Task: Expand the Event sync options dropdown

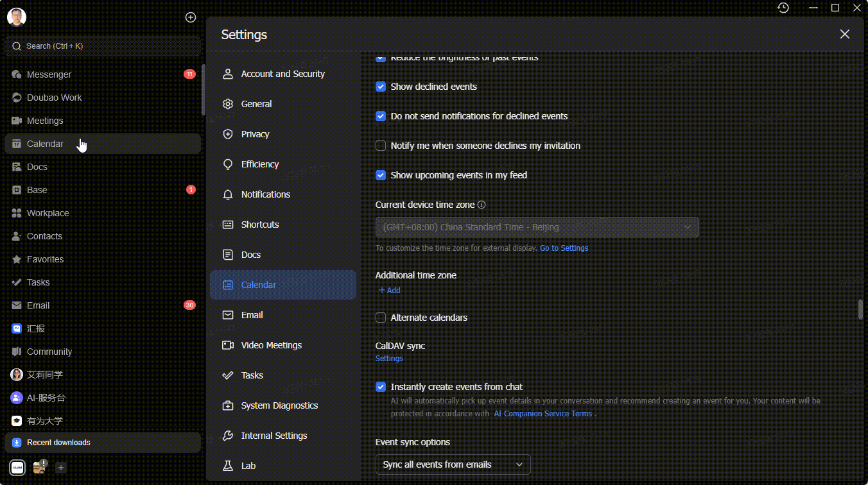Action: (x=453, y=464)
